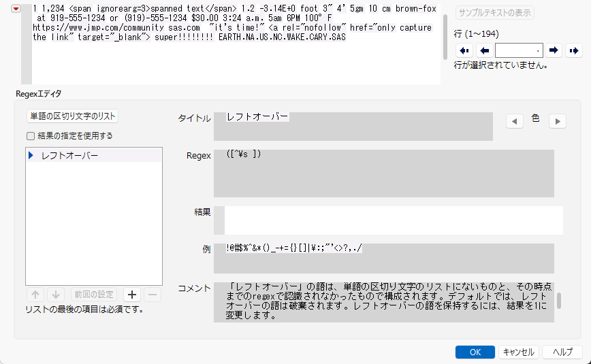The height and width of the screenshot is (364, 591).
Task: Click the キャンセル button
Action: tap(519, 352)
